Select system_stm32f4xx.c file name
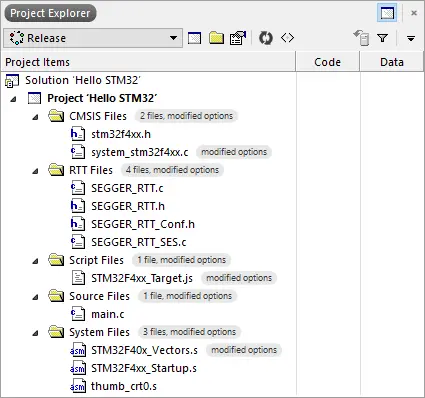Screen dimensions: 425x398 tap(140, 152)
